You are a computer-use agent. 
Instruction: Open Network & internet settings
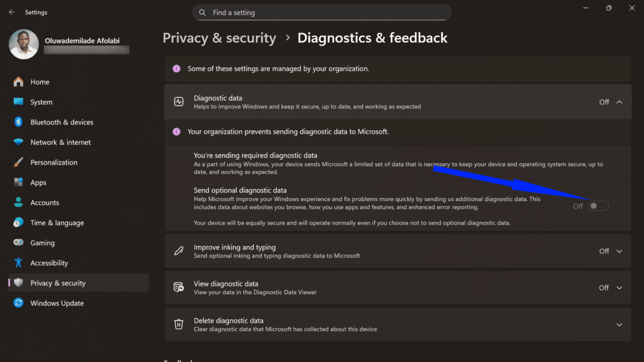pyautogui.click(x=18, y=142)
